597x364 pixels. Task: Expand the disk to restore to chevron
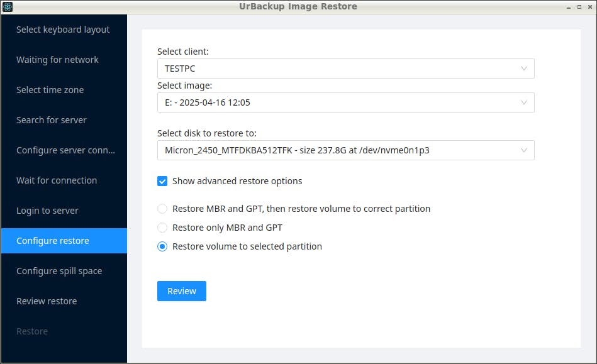coord(524,150)
